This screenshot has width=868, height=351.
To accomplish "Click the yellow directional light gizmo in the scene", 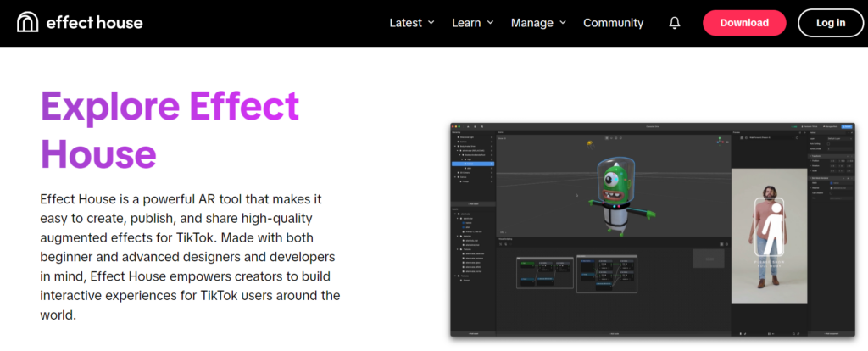I will coord(590,143).
